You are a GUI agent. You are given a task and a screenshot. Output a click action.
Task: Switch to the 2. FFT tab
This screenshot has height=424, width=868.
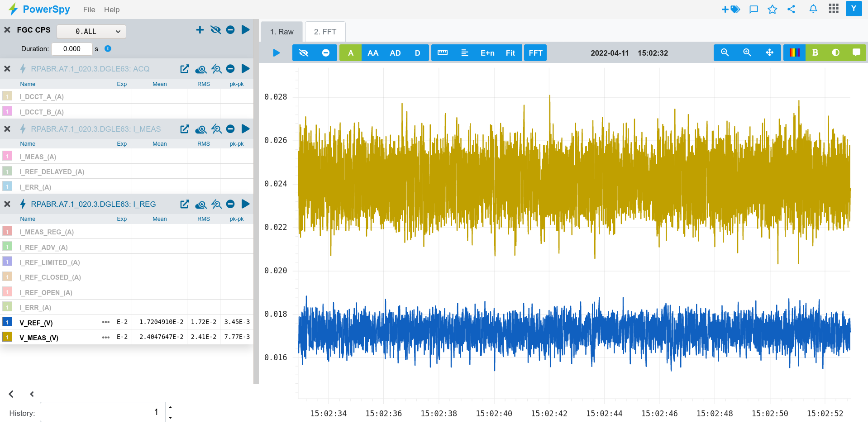325,32
